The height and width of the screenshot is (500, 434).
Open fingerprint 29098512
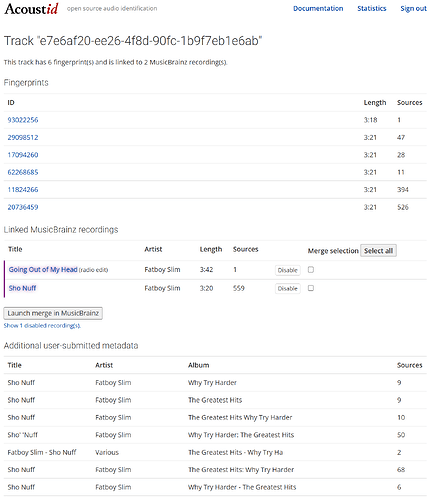click(x=23, y=137)
